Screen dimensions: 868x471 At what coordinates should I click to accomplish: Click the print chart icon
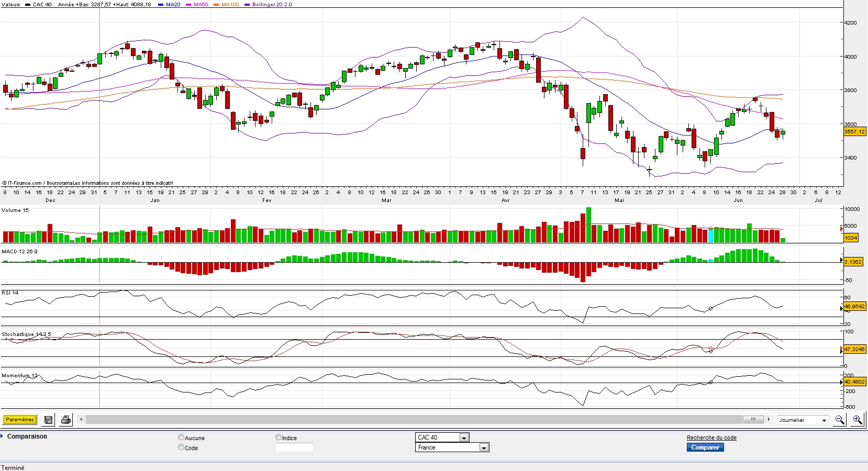point(66,420)
